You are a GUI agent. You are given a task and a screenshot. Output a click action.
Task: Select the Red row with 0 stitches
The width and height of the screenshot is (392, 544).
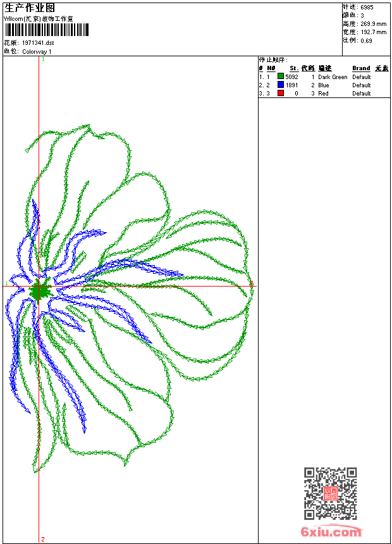click(x=324, y=94)
